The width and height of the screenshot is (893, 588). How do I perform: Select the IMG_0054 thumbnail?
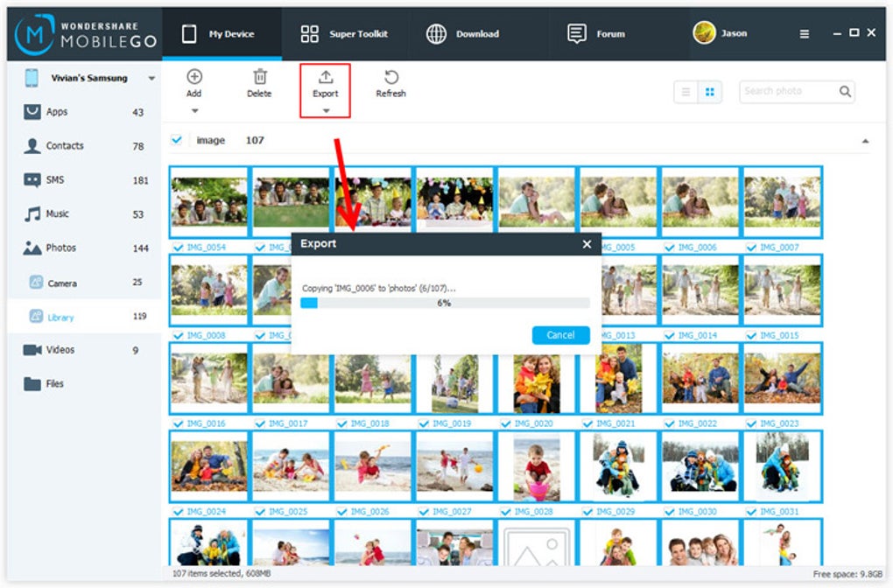click(x=209, y=202)
